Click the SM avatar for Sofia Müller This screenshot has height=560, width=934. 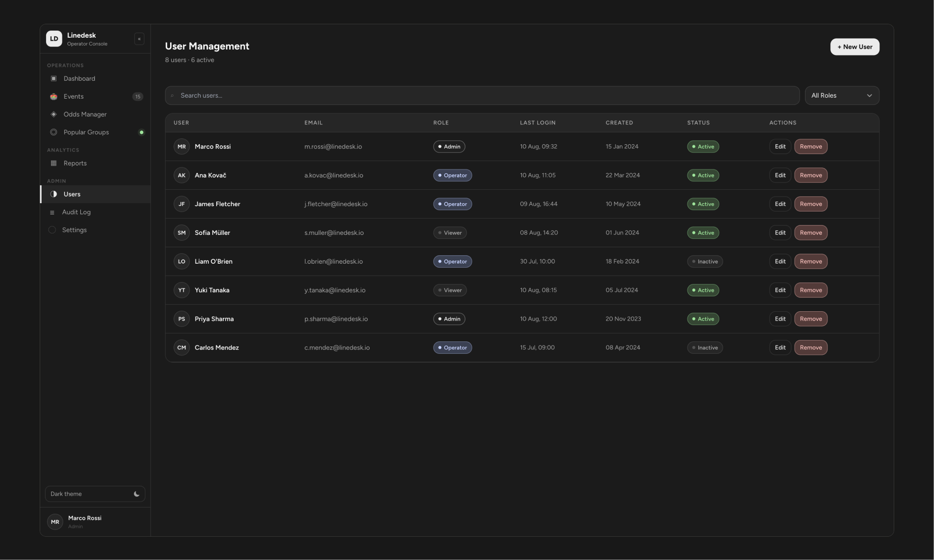tap(182, 233)
